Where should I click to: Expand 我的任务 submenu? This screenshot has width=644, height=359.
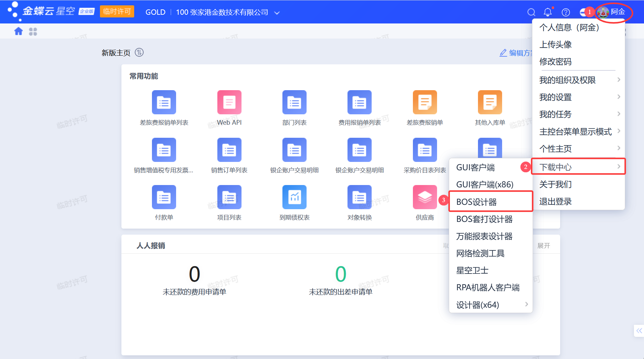[x=579, y=114]
